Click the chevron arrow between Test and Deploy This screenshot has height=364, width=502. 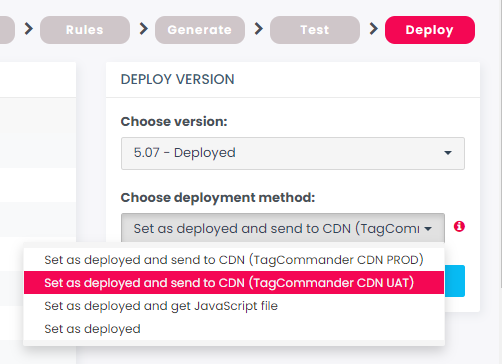pyautogui.click(x=374, y=29)
